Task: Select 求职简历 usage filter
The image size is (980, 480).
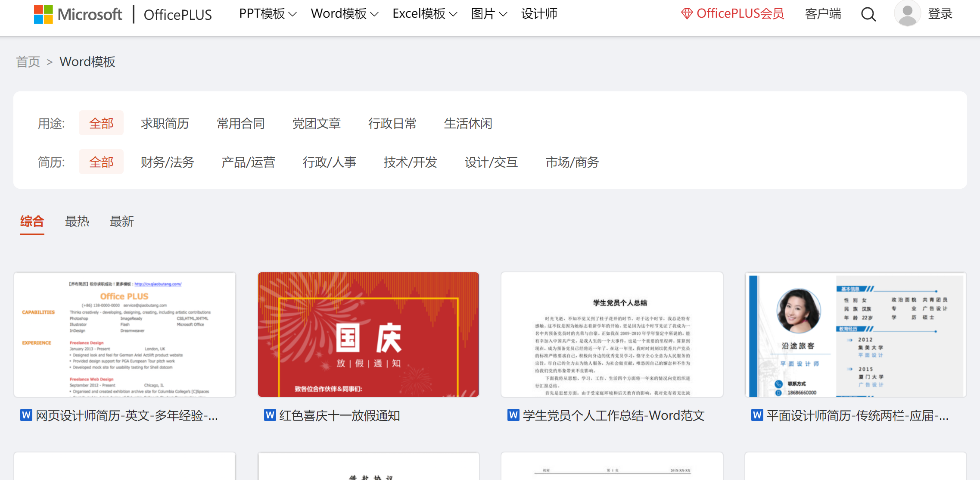Action: coord(165,124)
